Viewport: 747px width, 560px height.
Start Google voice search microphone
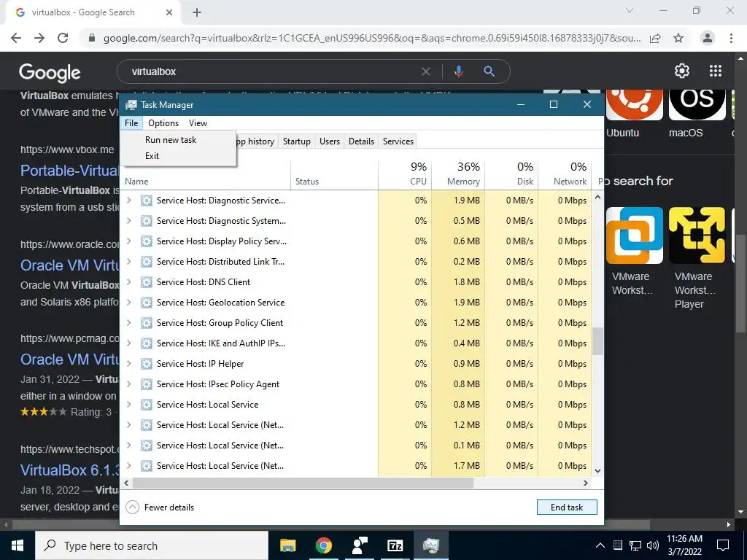(x=458, y=71)
